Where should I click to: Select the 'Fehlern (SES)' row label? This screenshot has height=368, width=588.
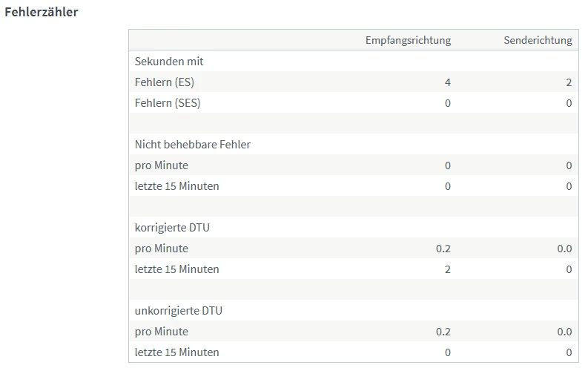tap(168, 103)
